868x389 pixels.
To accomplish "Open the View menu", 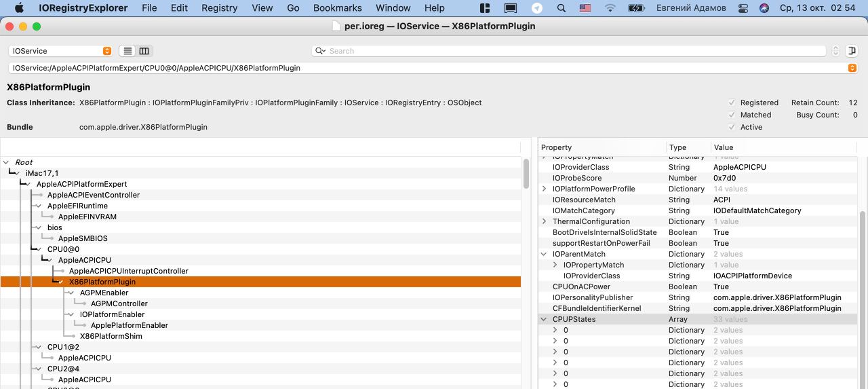I will pyautogui.click(x=262, y=8).
